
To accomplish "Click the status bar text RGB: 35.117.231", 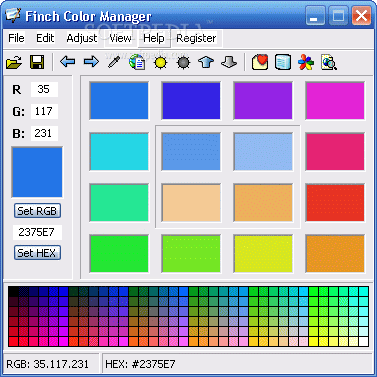I will point(48,364).
